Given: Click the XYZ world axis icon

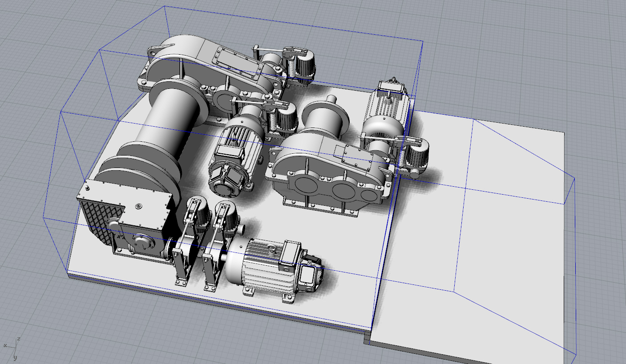Looking at the screenshot, I should tap(13, 347).
